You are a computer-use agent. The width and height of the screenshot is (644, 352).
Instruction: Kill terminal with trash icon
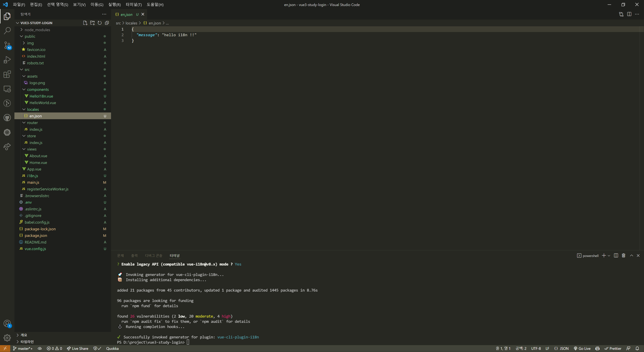pos(624,255)
